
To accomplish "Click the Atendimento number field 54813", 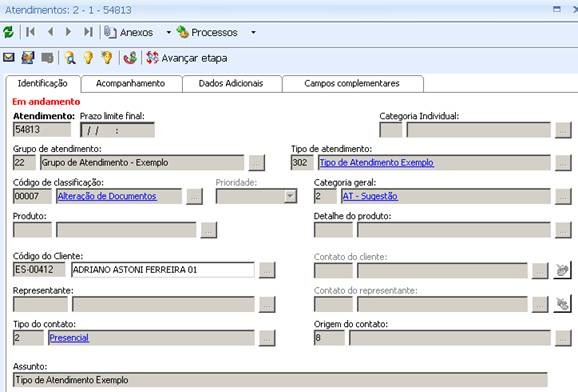I will pyautogui.click(x=42, y=129).
